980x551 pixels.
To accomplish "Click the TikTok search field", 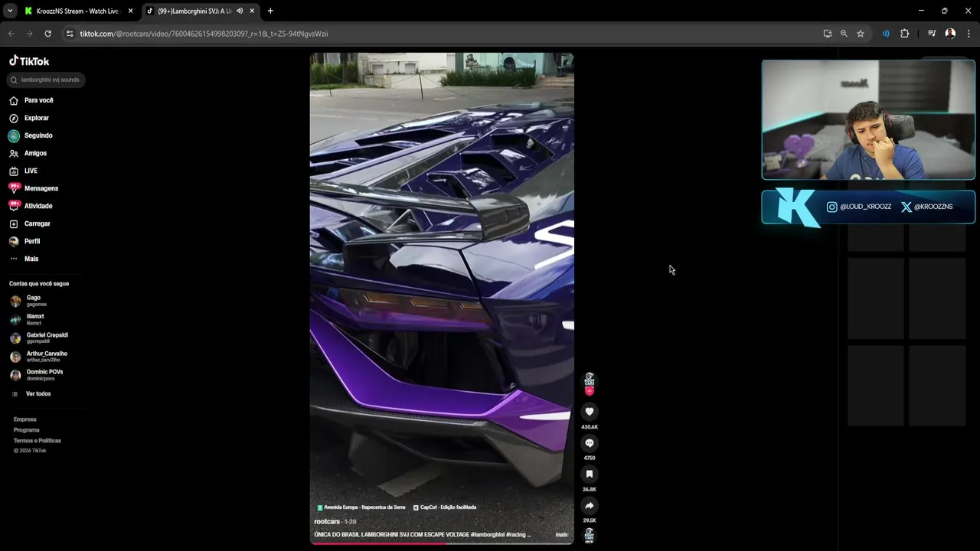I will click(x=45, y=80).
